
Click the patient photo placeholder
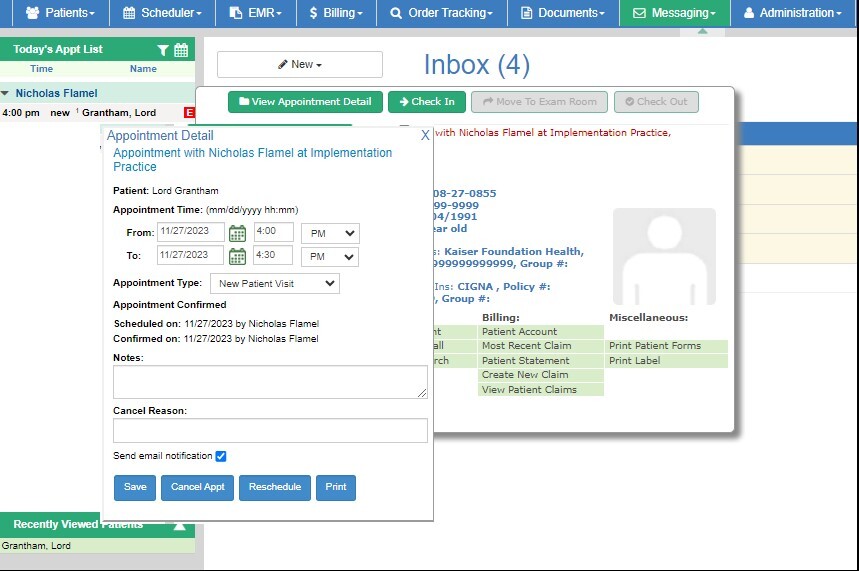[x=664, y=257]
